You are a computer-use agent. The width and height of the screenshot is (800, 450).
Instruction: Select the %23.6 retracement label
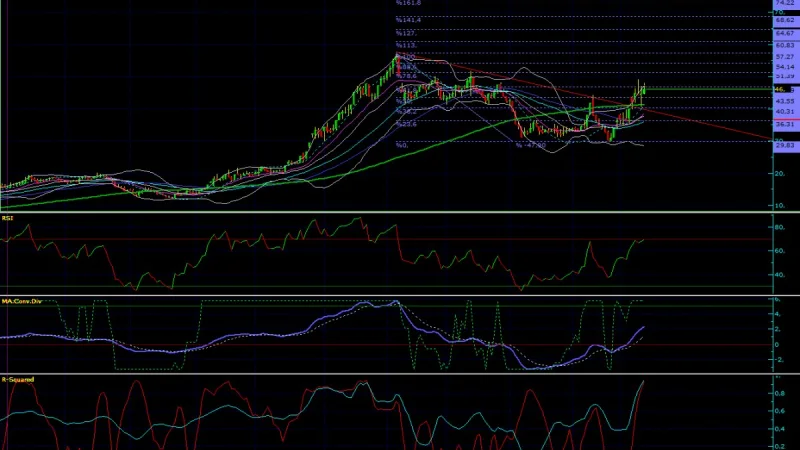coord(406,124)
